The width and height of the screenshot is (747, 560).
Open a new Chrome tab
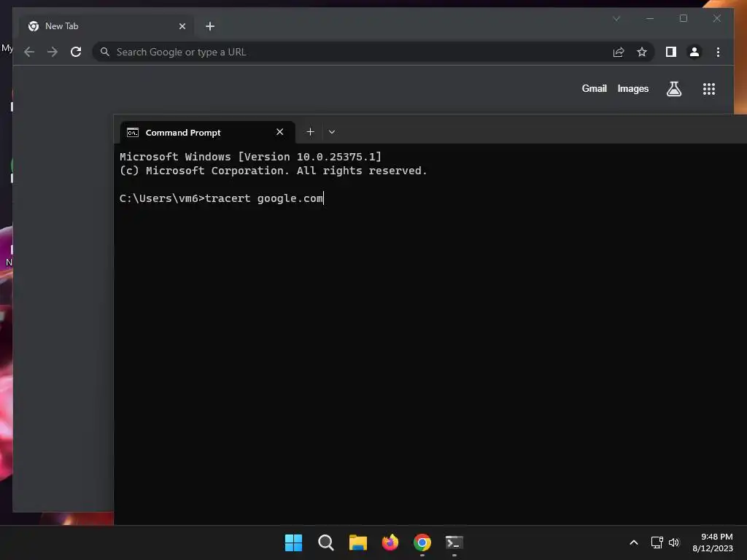tap(210, 26)
